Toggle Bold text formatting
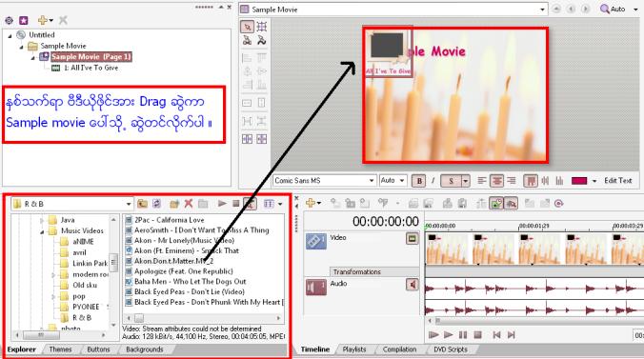Image resolution: width=644 pixels, height=359 pixels. (x=419, y=181)
